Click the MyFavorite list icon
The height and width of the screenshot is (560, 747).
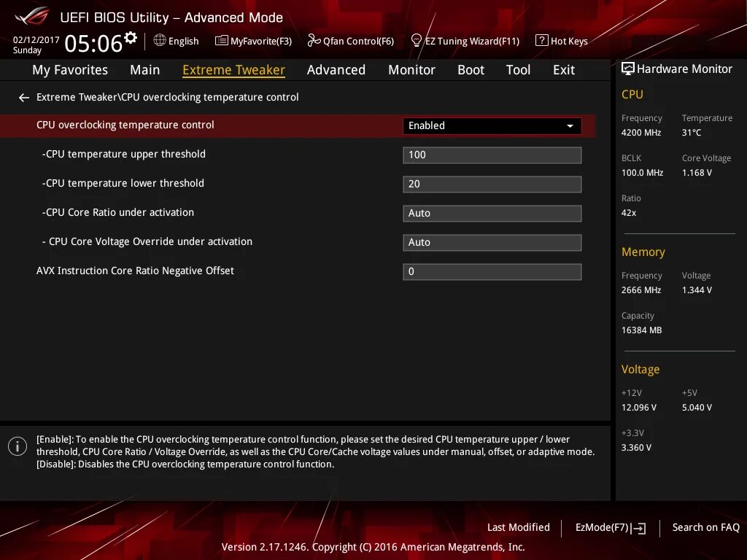[221, 41]
